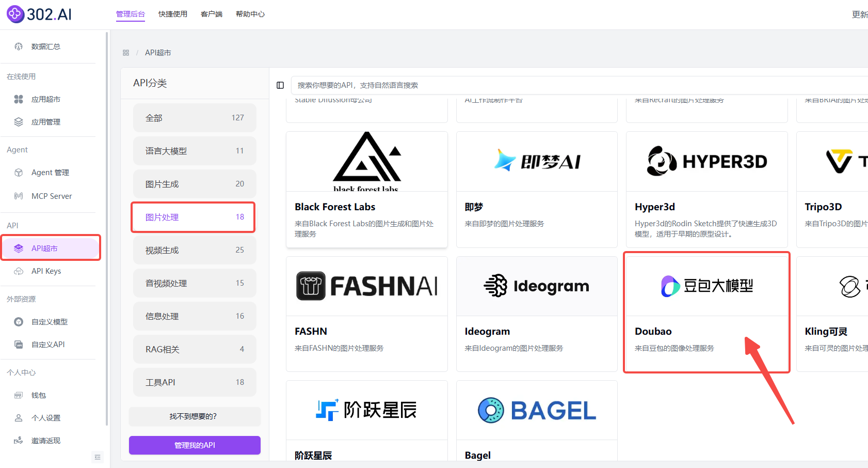Click the 应用管理 layers icon
Image resolution: width=868 pixels, height=468 pixels.
19,122
